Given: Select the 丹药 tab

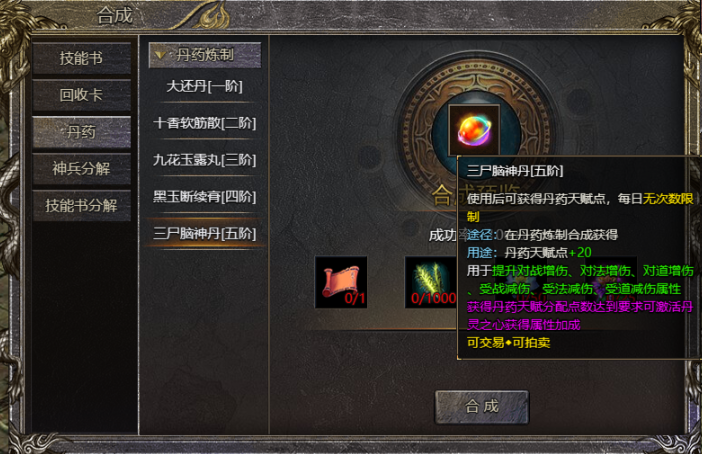Looking at the screenshot, I should pyautogui.click(x=81, y=132).
